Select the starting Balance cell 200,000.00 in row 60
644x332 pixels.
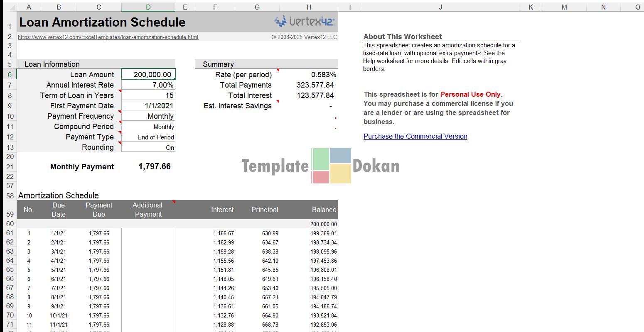323,224
